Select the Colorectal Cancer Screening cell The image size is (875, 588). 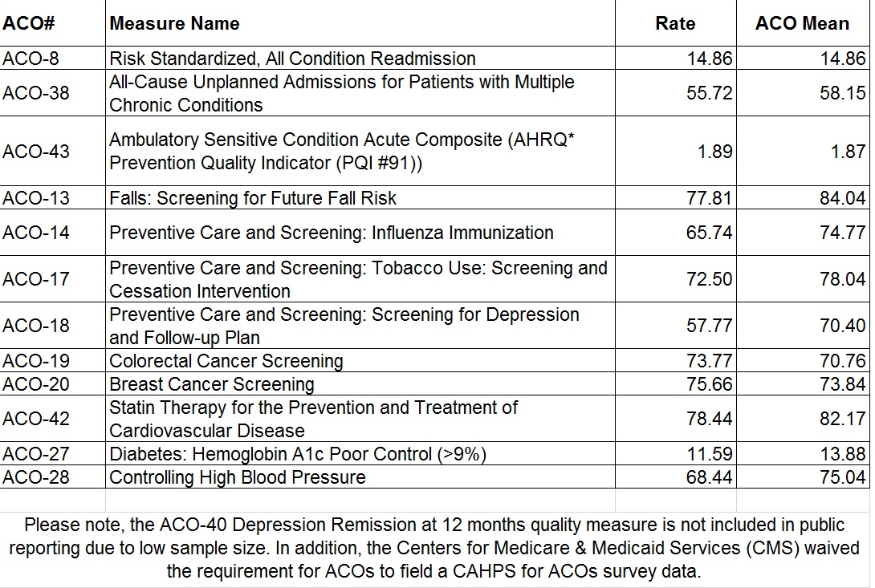tap(226, 362)
